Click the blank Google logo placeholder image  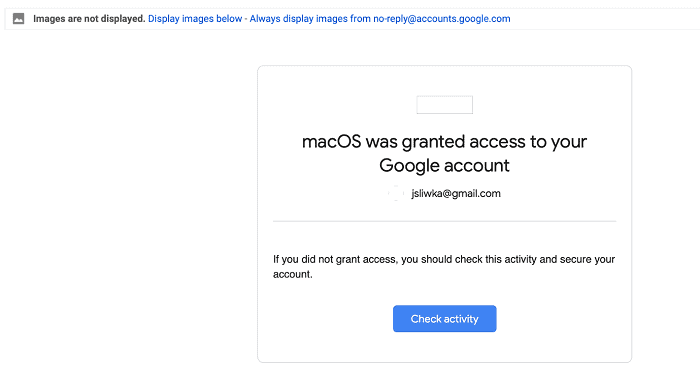[444, 105]
